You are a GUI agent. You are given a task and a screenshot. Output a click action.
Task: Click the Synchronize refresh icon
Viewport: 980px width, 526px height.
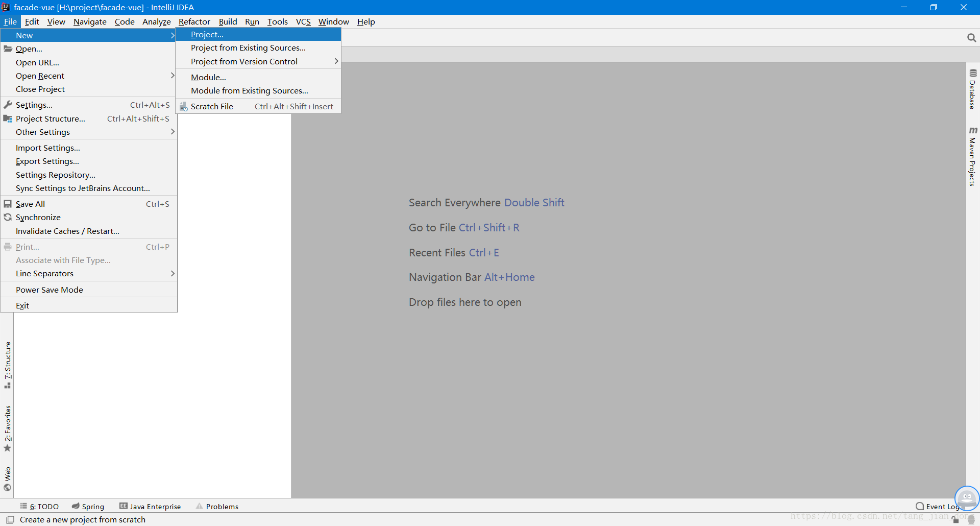pos(8,217)
